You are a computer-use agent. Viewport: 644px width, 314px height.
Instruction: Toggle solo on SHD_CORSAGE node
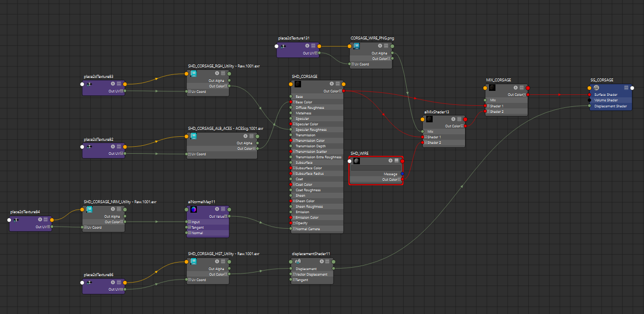coord(332,84)
